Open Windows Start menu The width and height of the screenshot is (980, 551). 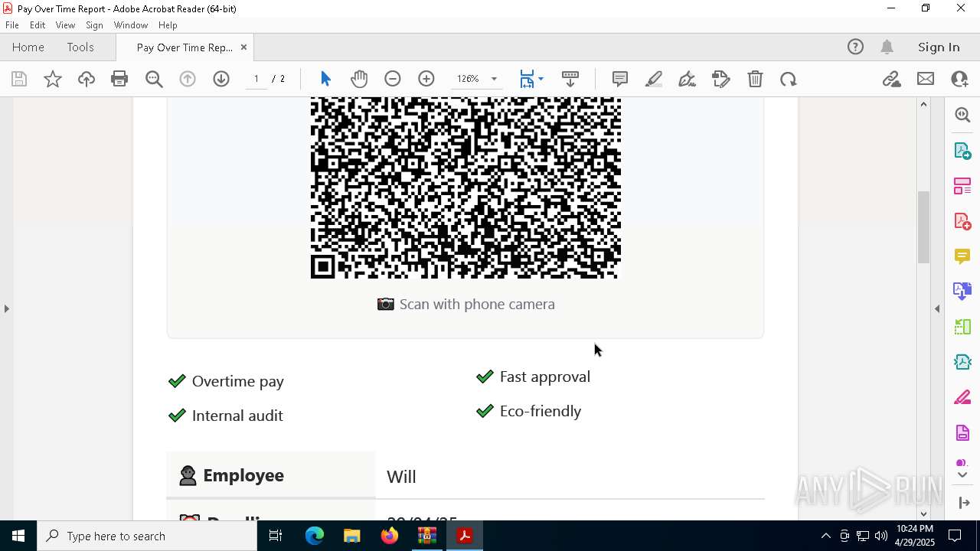pos(18,536)
